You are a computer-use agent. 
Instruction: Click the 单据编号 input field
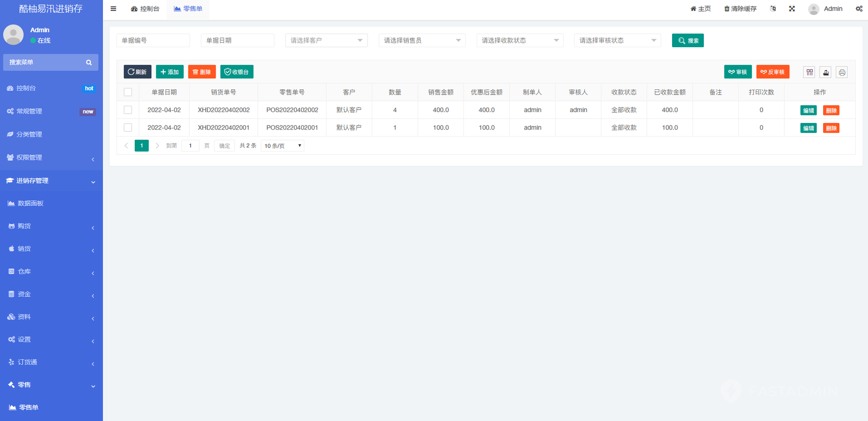click(153, 41)
